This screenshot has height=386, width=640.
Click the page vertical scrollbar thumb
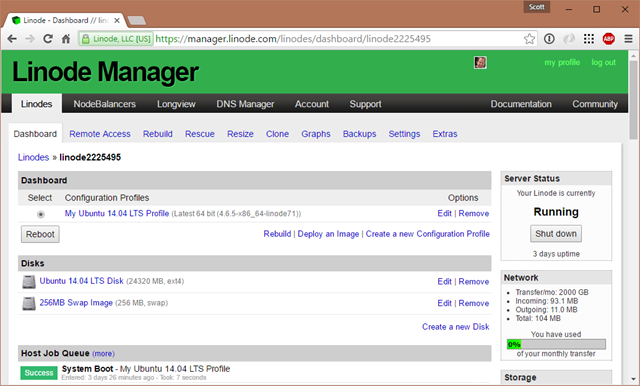pyautogui.click(x=633, y=100)
